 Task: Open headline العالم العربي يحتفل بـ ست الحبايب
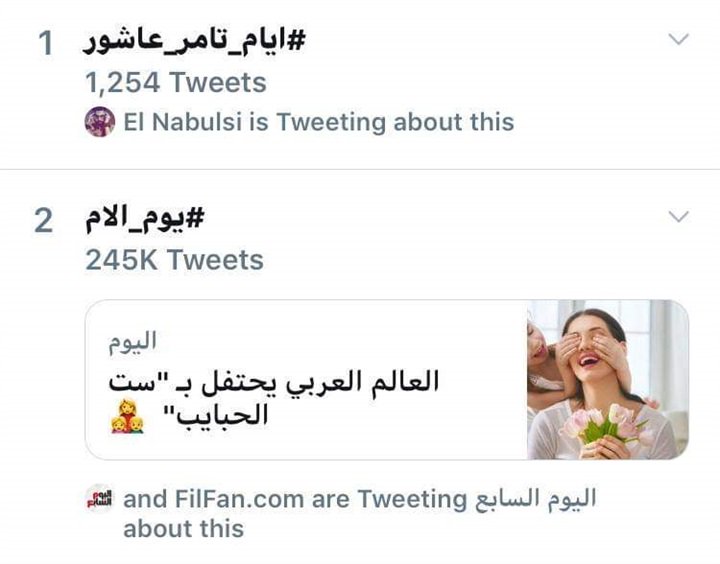pos(275,399)
